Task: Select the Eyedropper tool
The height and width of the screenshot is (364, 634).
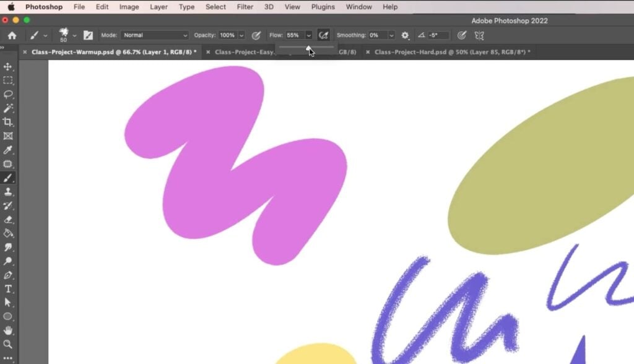Action: pos(7,150)
